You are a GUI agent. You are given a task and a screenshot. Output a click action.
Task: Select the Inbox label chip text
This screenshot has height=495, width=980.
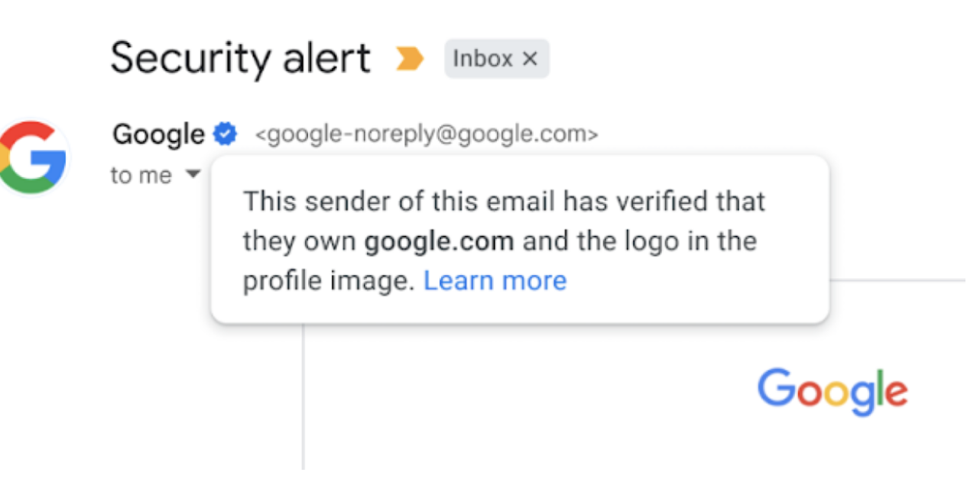click(482, 59)
